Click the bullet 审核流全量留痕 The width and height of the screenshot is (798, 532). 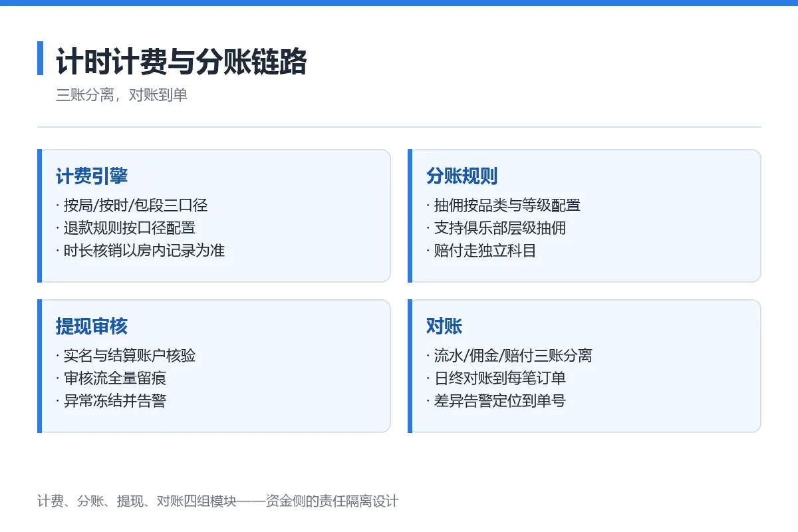(x=111, y=378)
